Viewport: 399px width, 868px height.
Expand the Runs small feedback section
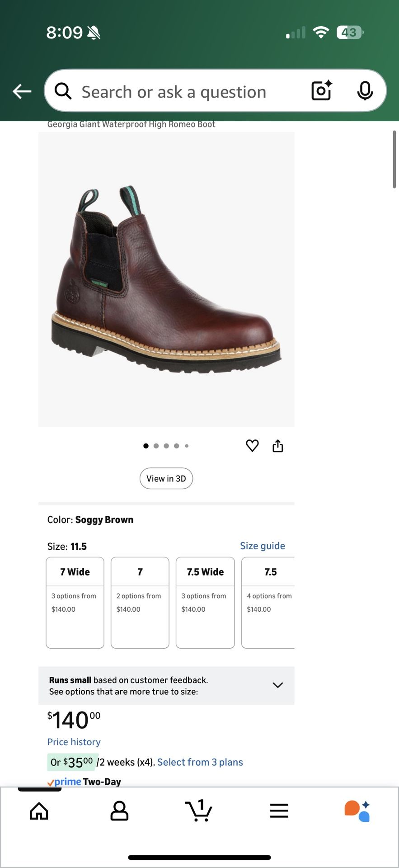(277, 685)
